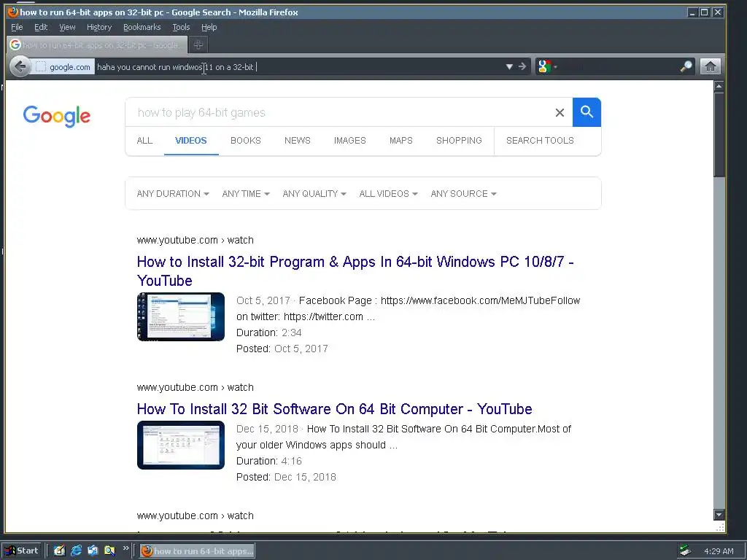Expand the ALL VIDEOS filter
The width and height of the screenshot is (747, 560).
(388, 194)
